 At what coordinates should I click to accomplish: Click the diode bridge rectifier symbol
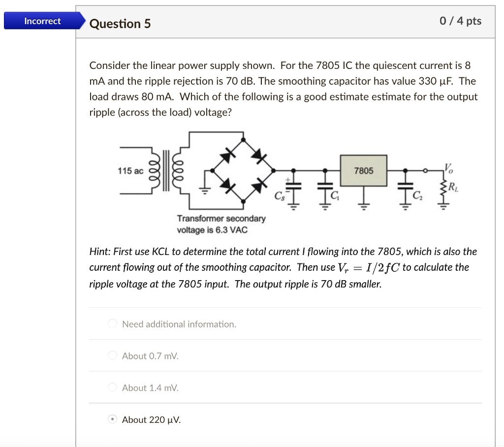tap(242, 170)
